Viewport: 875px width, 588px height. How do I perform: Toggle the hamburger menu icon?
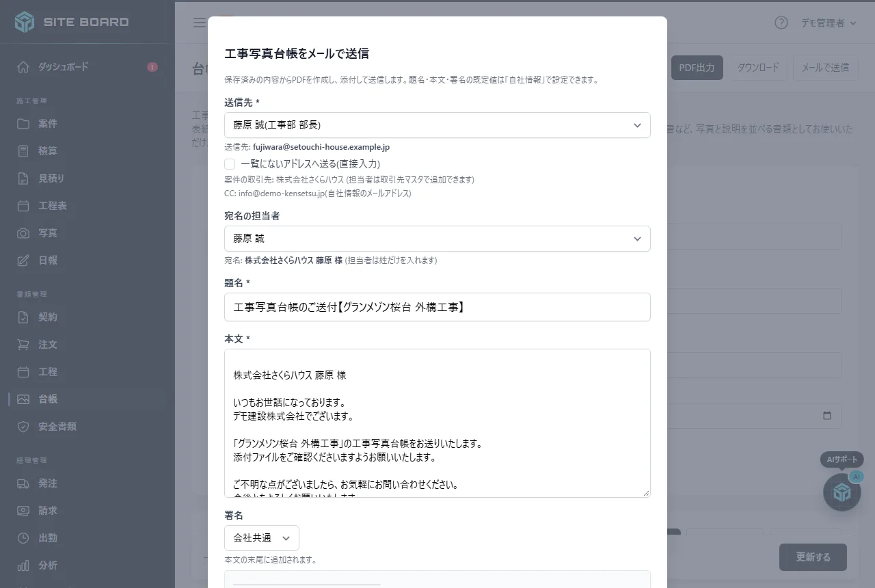199,23
